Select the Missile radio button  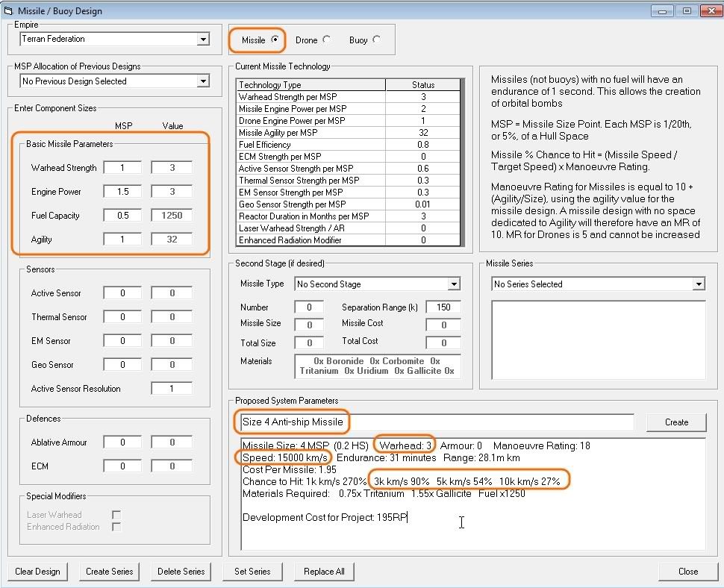[275, 40]
